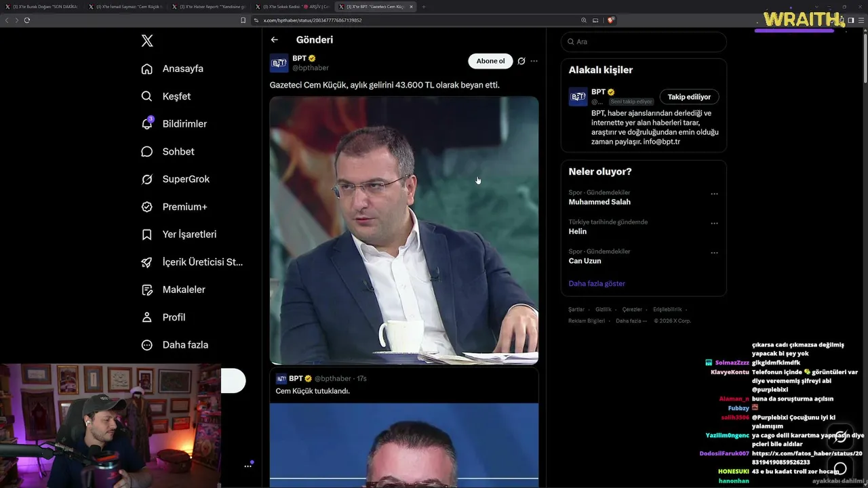Click the Yer İşaretleri bookmark icon
The image size is (868, 488).
tap(146, 235)
